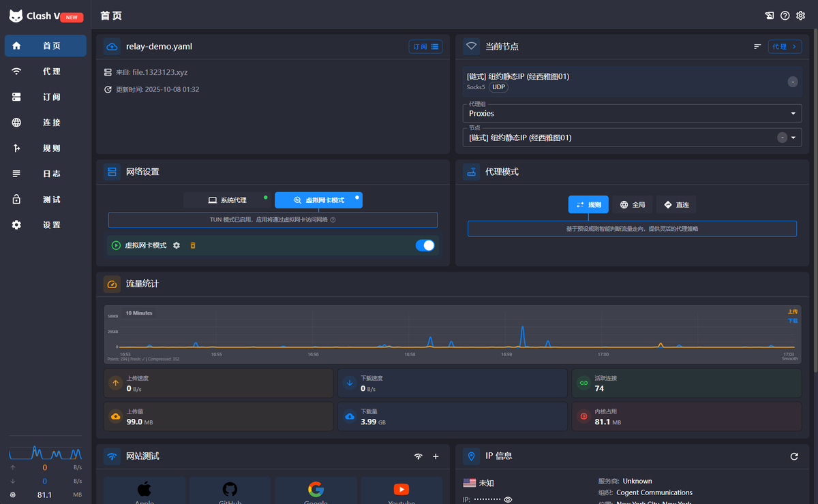
Task: Click the UDP tag on current node
Action: click(x=499, y=87)
